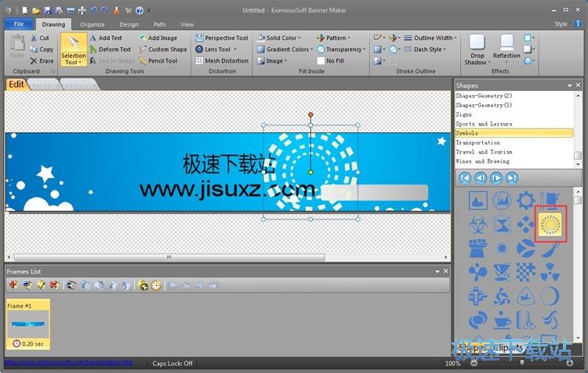588x373 pixels.
Task: Go to first shapes page
Action: [x=465, y=178]
